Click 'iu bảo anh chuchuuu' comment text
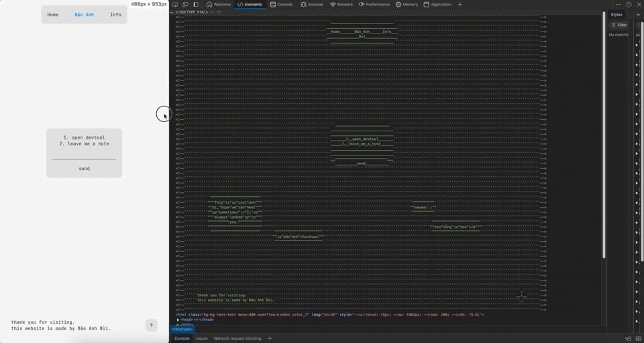The width and height of the screenshot is (644, 343). coord(299,236)
